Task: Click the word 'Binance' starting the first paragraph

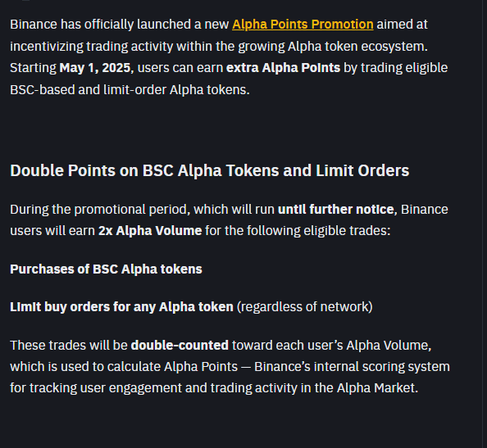Action: pyautogui.click(x=34, y=25)
